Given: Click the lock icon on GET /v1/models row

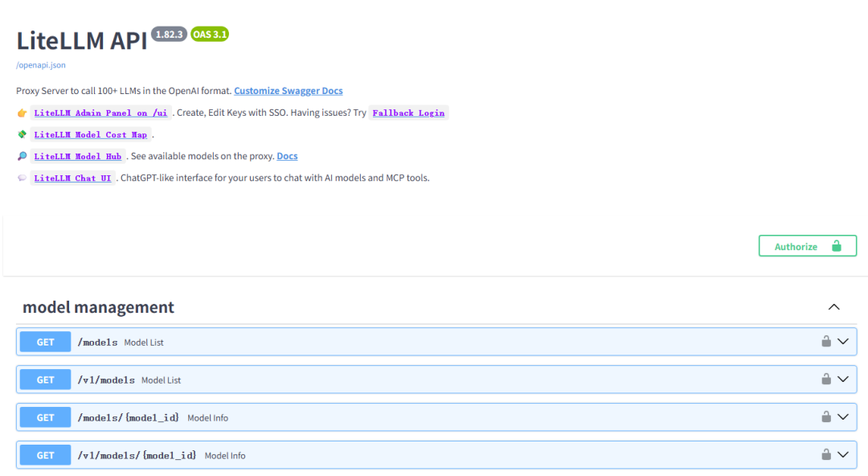Looking at the screenshot, I should pyautogui.click(x=826, y=379).
